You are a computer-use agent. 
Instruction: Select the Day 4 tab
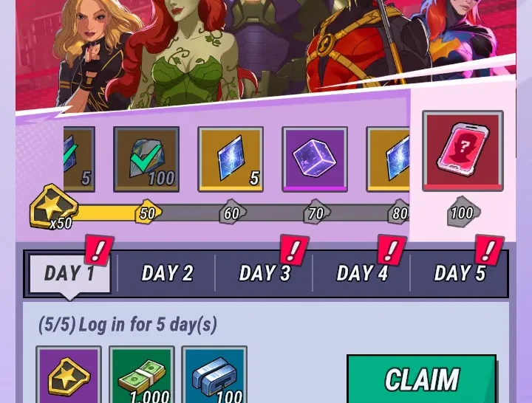[361, 273]
